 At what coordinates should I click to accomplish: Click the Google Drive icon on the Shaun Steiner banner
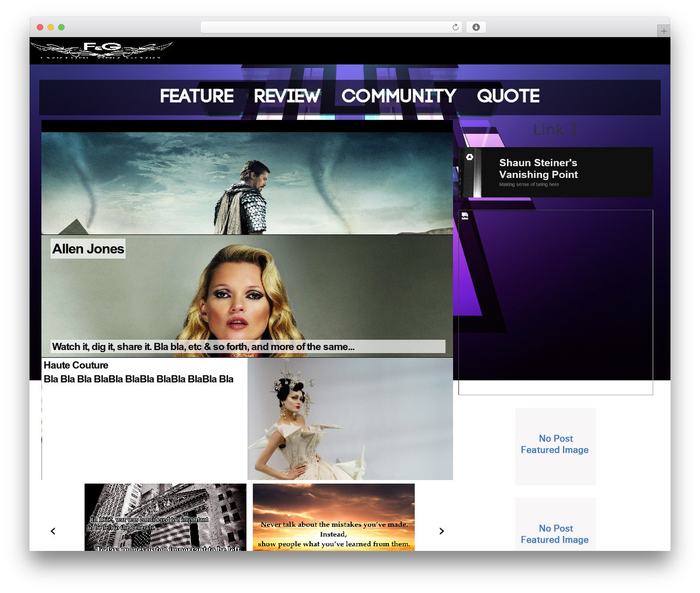469,157
